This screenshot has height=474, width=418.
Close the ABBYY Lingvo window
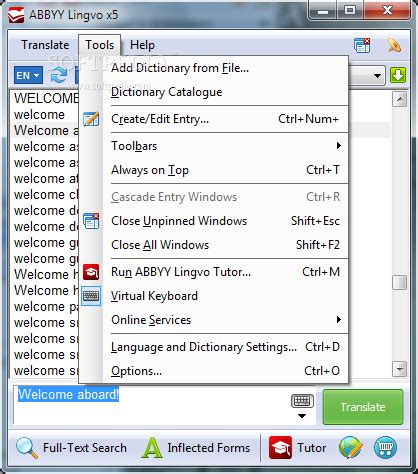pyautogui.click(x=387, y=11)
